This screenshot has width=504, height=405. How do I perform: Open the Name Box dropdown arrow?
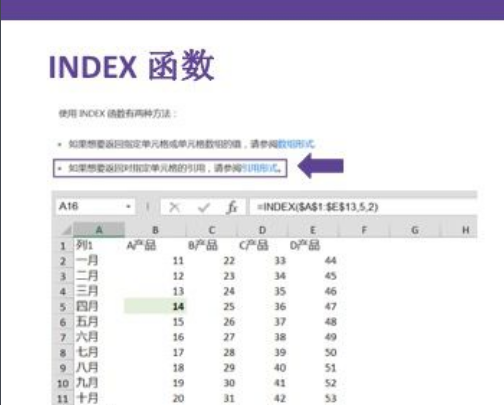point(128,207)
